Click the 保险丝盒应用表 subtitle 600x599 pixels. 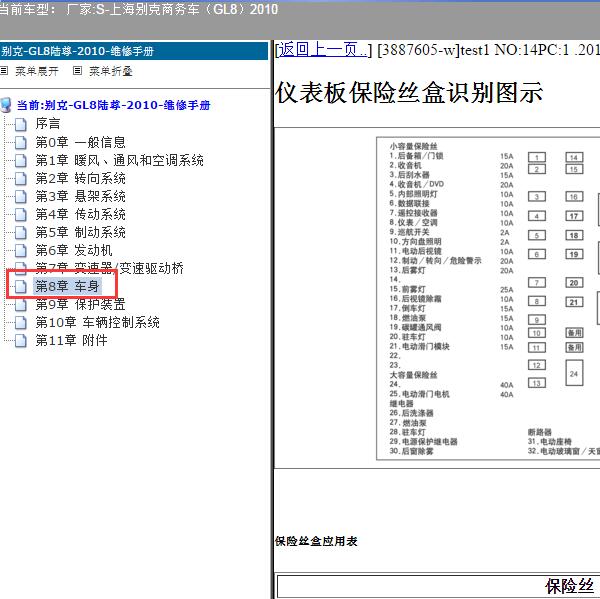coord(316,541)
